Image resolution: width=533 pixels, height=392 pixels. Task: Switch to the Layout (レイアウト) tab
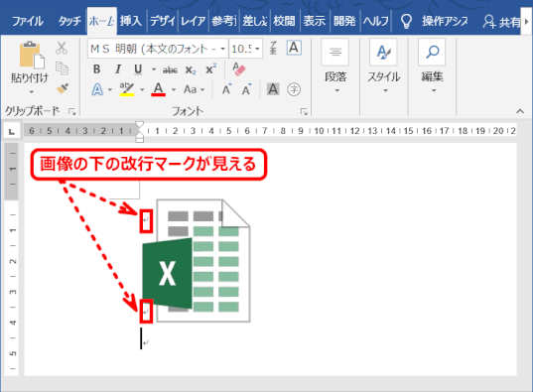[193, 21]
